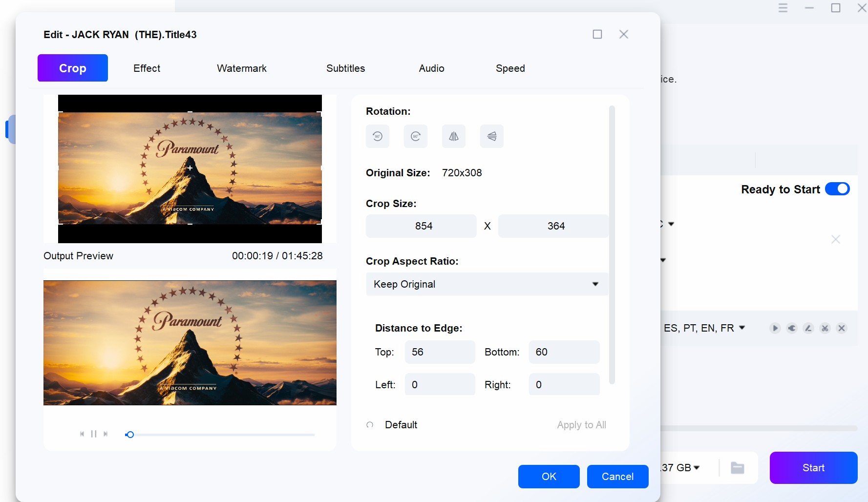
Task: Maximize the main application window
Action: (836, 8)
